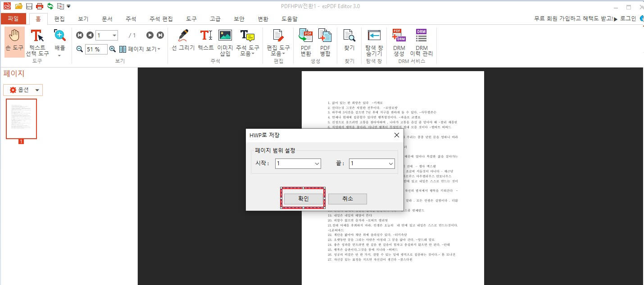Select the 손 도구 (hand tool)
The height and width of the screenshot is (285, 644).
(14, 41)
